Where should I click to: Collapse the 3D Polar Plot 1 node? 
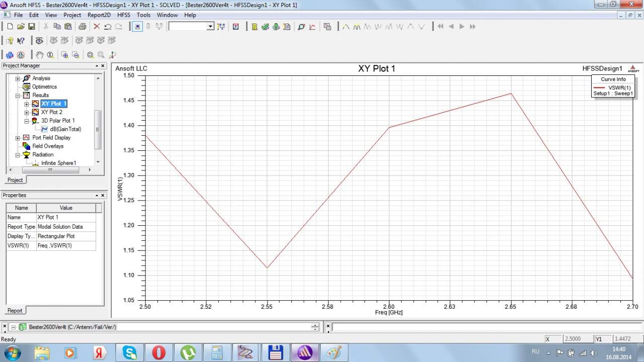pos(27,121)
